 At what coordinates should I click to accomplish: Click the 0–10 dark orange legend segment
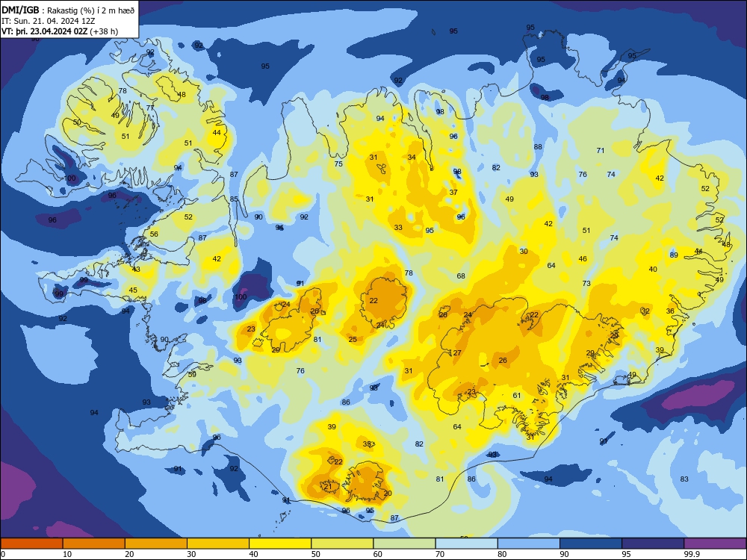tap(31, 544)
